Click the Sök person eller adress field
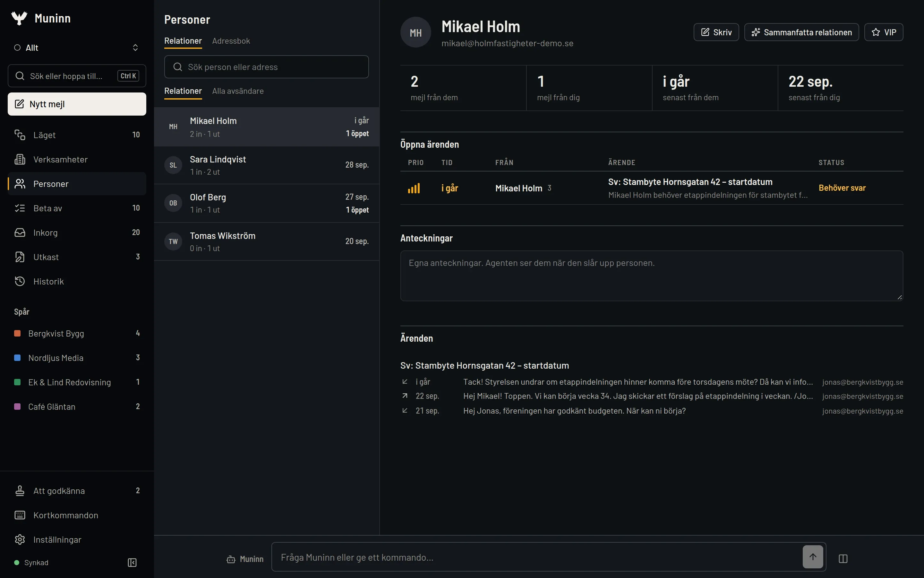Viewport: 924px width, 578px height. coord(267,67)
